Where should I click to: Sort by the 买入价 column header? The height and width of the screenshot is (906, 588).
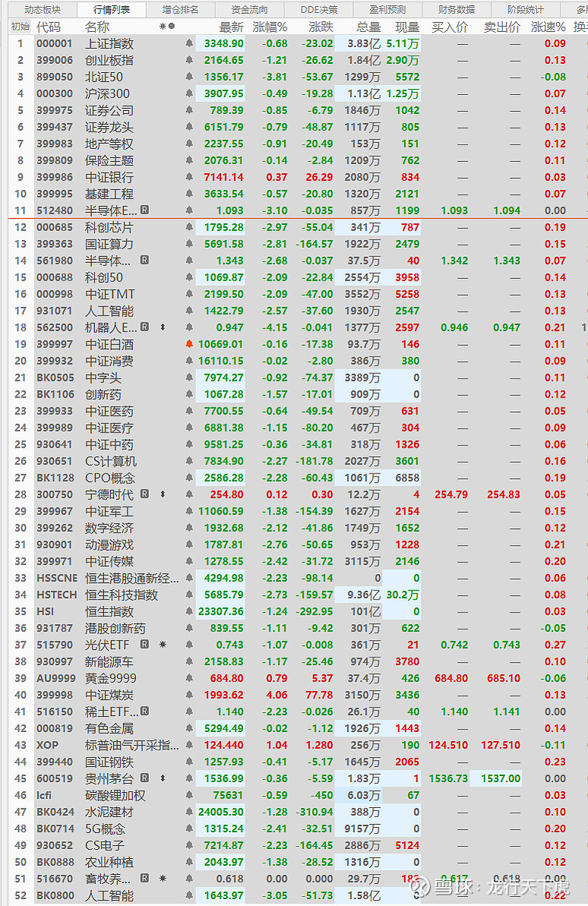[450, 27]
